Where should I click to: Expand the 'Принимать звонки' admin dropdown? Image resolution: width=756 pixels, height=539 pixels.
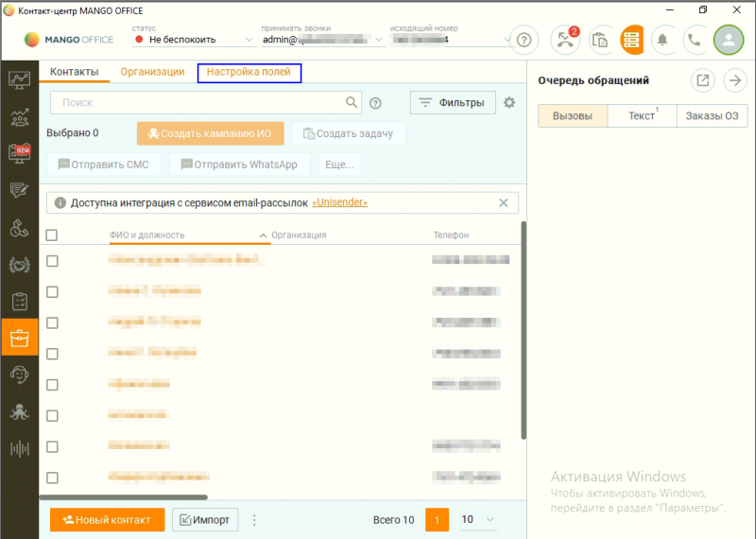(x=321, y=40)
